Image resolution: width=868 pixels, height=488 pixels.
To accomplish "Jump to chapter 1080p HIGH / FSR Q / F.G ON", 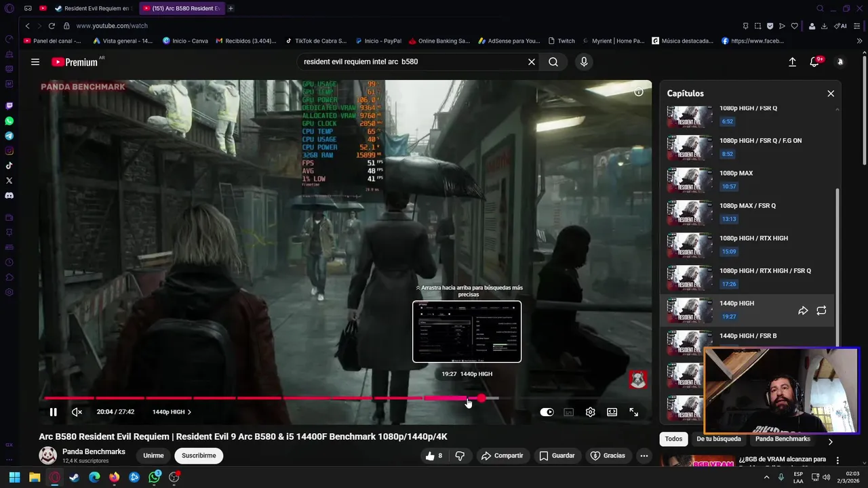I will point(748,148).
